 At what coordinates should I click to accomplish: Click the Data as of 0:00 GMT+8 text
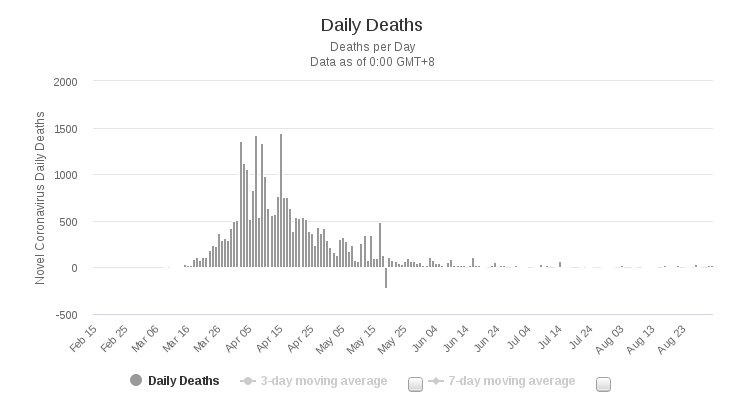coord(372,62)
